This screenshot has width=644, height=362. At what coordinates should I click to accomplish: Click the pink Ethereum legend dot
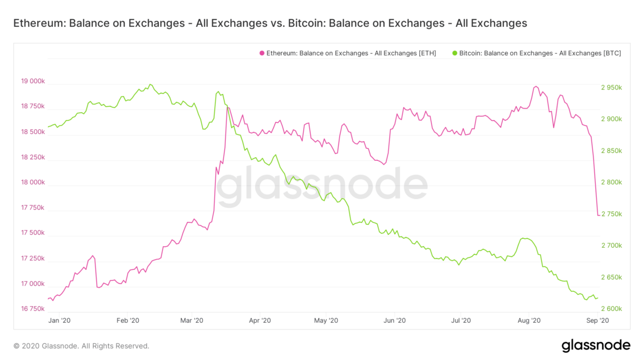[x=262, y=54]
